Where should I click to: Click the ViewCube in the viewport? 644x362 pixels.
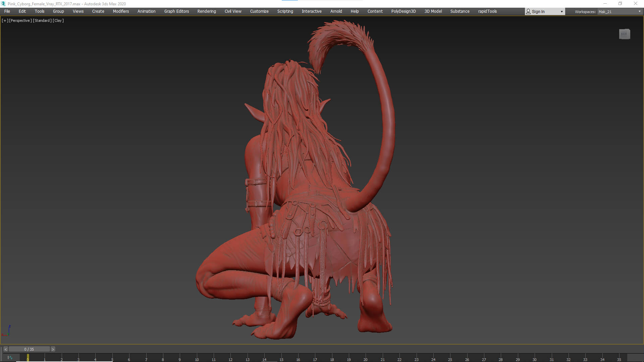pos(625,34)
